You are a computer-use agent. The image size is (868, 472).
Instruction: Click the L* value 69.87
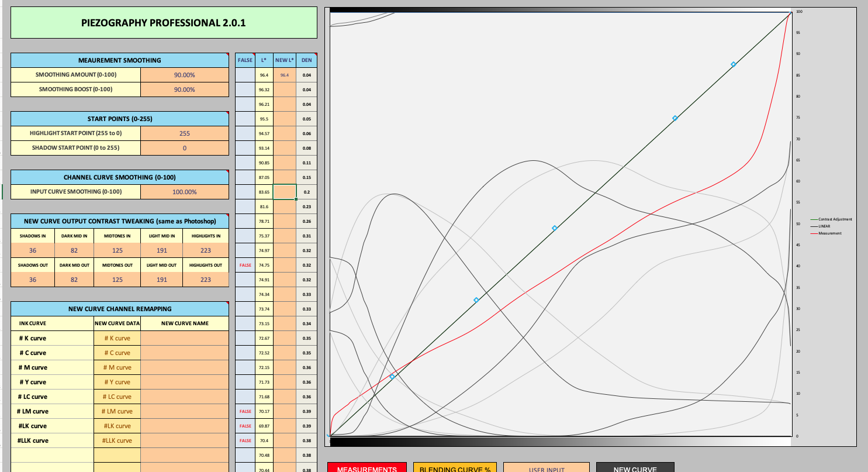point(264,426)
